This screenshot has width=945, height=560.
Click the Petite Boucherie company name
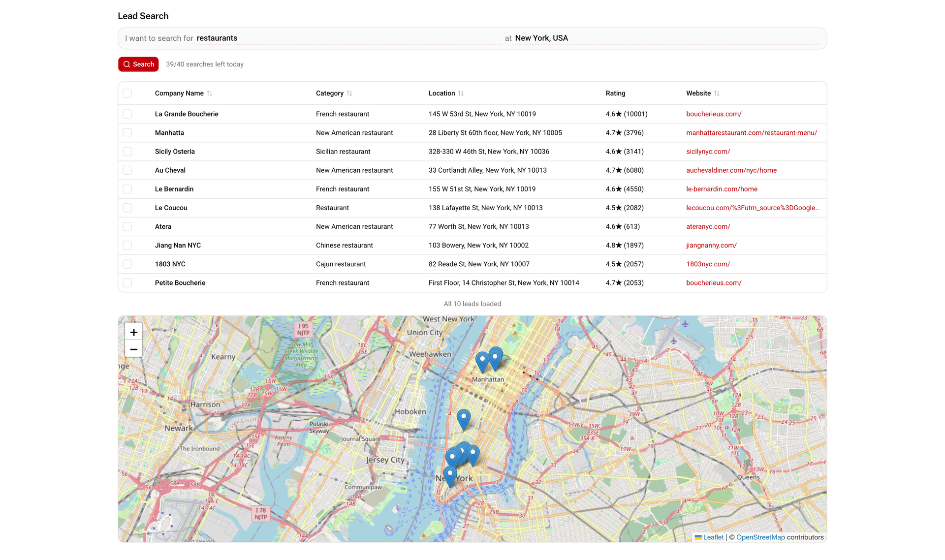180,282
